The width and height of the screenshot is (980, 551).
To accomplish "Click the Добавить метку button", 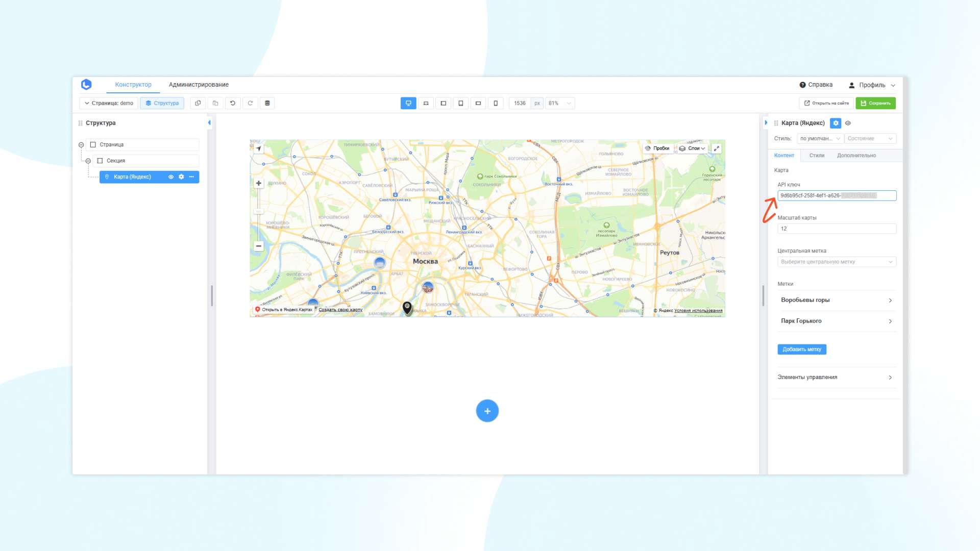I will tap(802, 349).
